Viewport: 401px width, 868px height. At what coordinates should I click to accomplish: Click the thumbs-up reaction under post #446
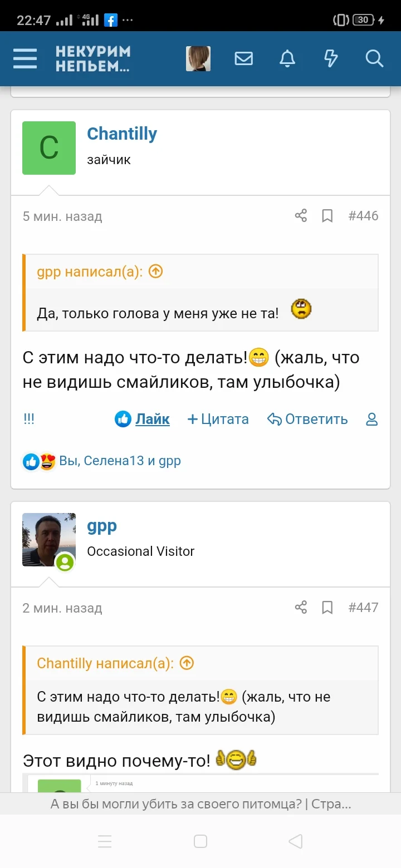(x=32, y=460)
